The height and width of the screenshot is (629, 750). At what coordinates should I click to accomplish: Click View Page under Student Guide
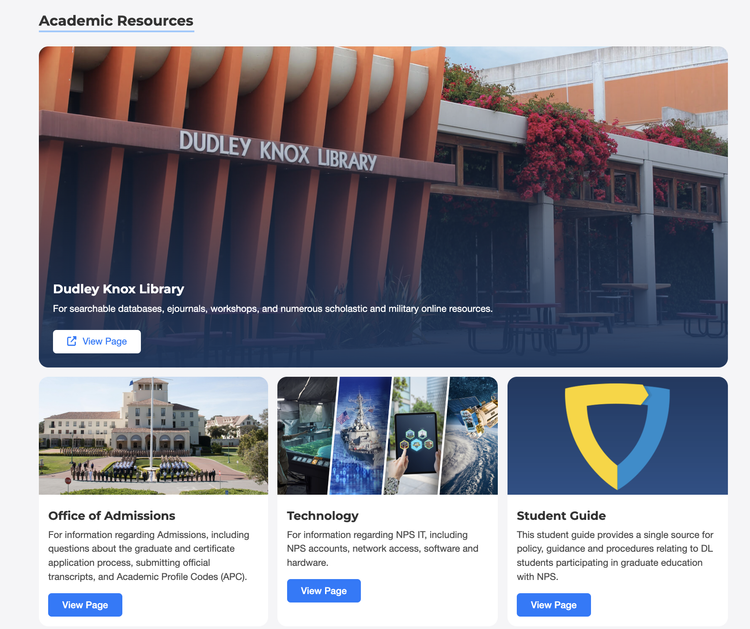tap(553, 605)
